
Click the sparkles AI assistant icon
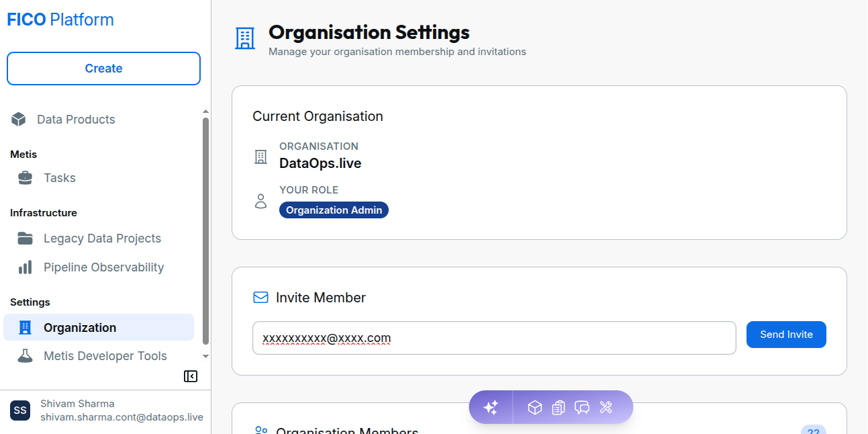tap(491, 407)
